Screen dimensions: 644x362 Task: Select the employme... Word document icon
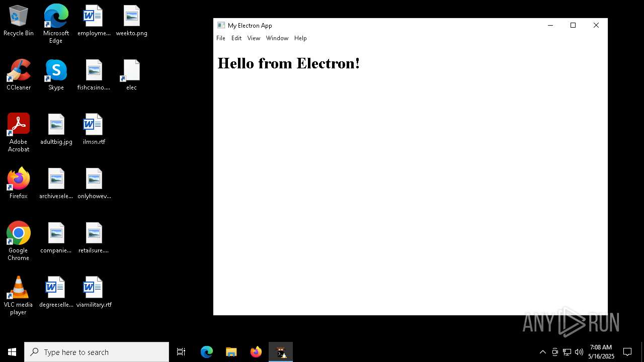point(94,21)
